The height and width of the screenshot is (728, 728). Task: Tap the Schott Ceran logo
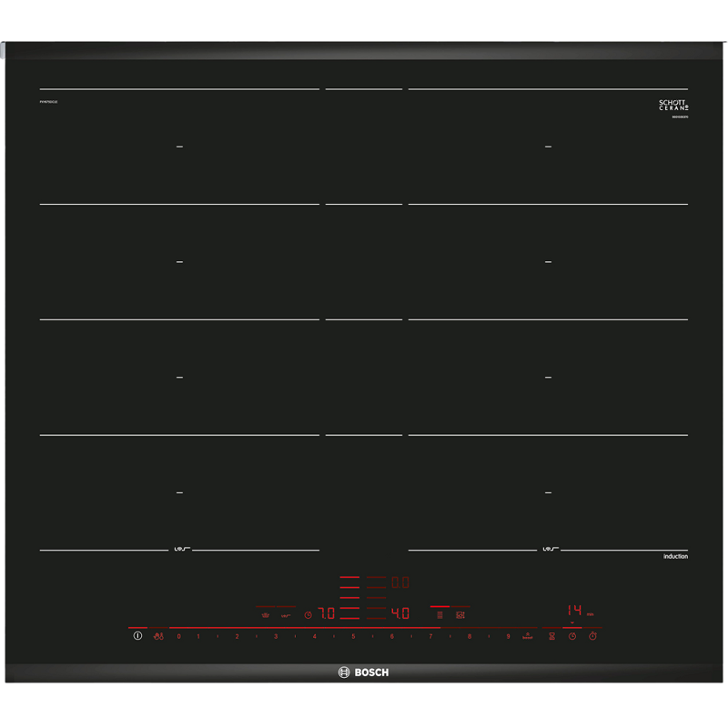point(673,106)
